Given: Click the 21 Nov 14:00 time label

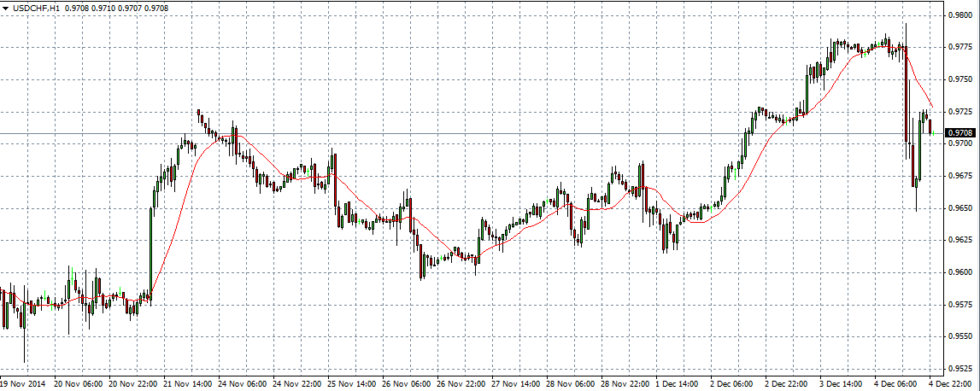Looking at the screenshot, I should 186,382.
